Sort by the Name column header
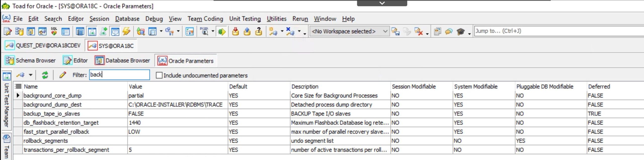644x160 pixels. [x=75, y=87]
